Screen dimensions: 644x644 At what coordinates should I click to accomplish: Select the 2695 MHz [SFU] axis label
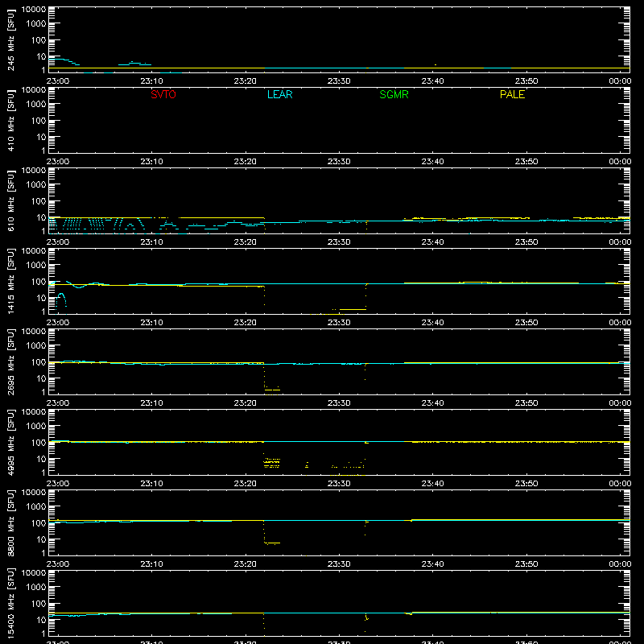[11, 361]
